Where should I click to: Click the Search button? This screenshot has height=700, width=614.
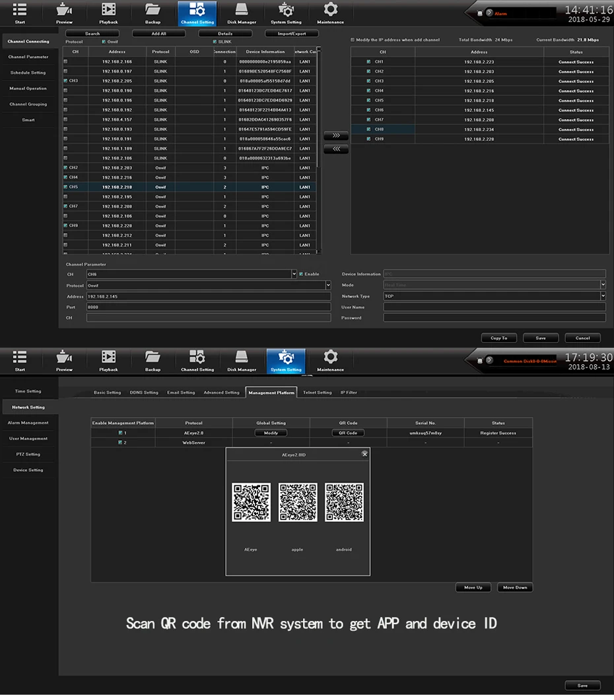click(92, 34)
